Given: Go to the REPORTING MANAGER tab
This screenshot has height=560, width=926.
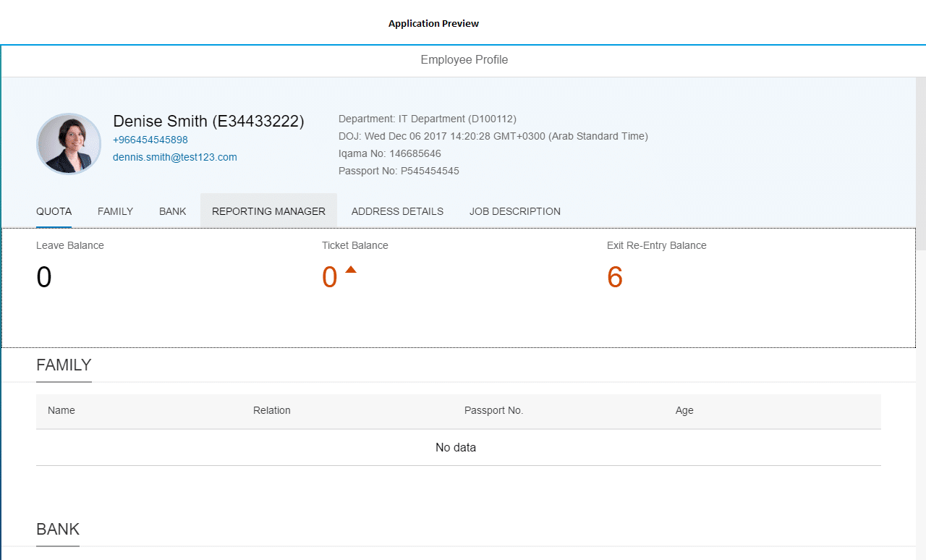Looking at the screenshot, I should tap(268, 211).
